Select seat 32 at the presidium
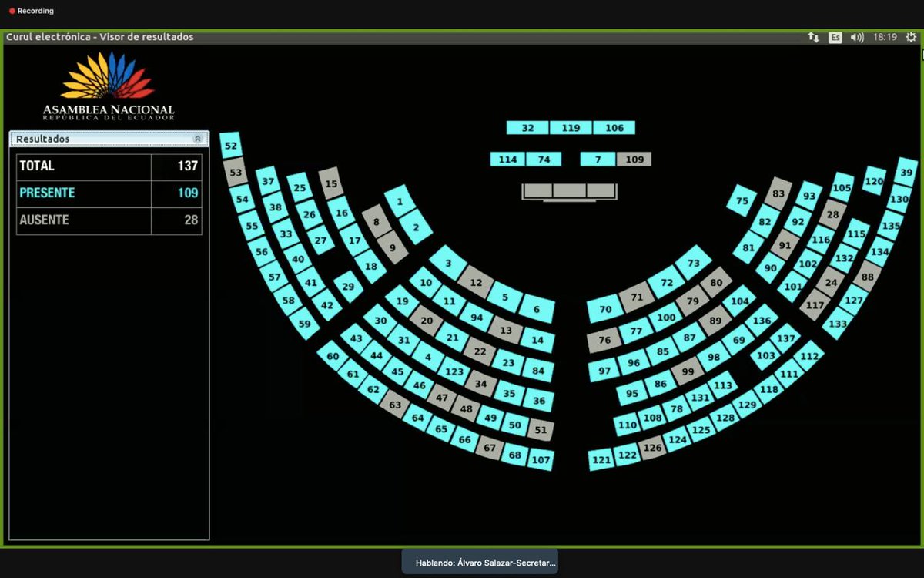924x578 pixels. 527,128
